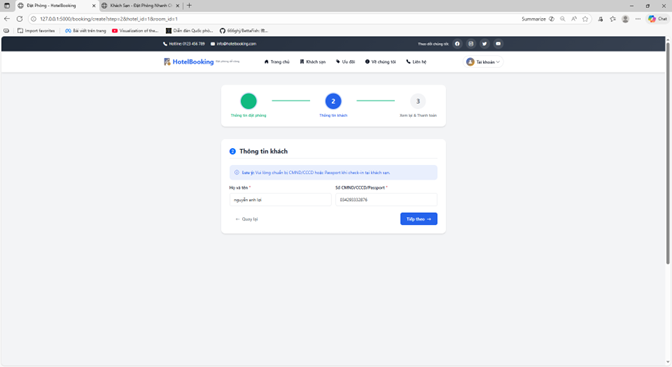Close the Khách Sạn browser tab
Image resolution: width=672 pixels, height=367 pixels.
[177, 6]
